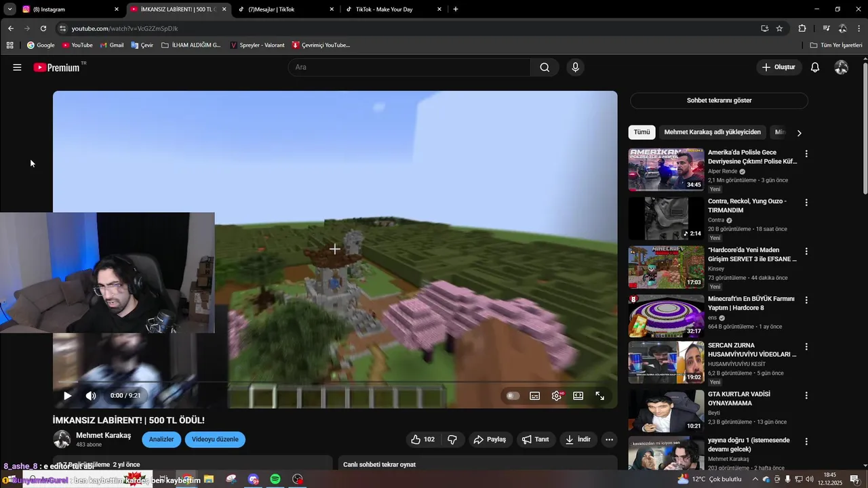
Task: Open the taskbar clock showing 18:45
Action: point(830,479)
